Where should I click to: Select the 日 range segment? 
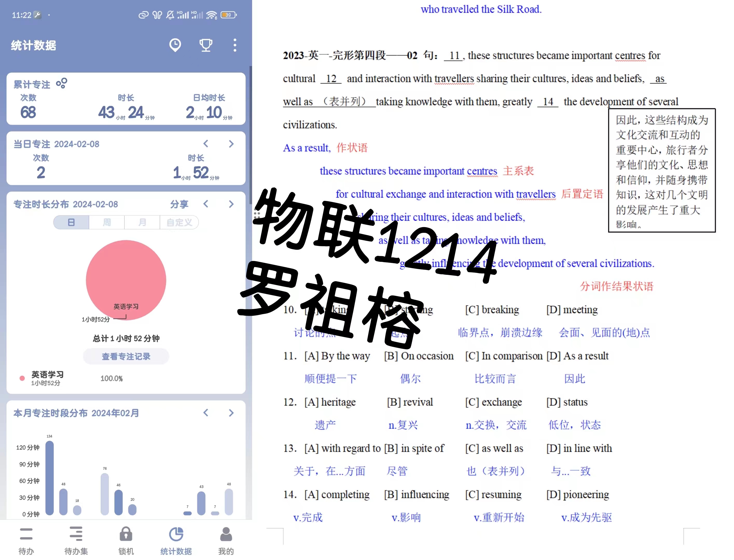pyautogui.click(x=71, y=222)
